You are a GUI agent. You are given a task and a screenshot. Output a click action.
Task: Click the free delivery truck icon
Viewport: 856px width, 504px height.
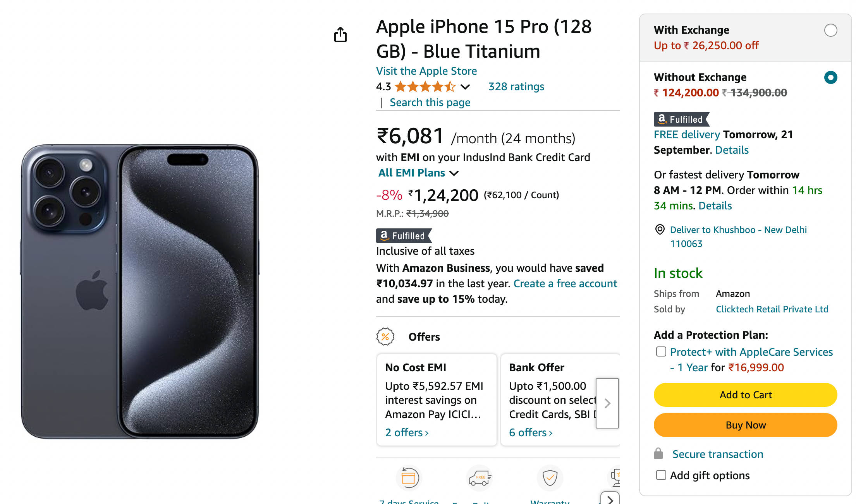[480, 478]
